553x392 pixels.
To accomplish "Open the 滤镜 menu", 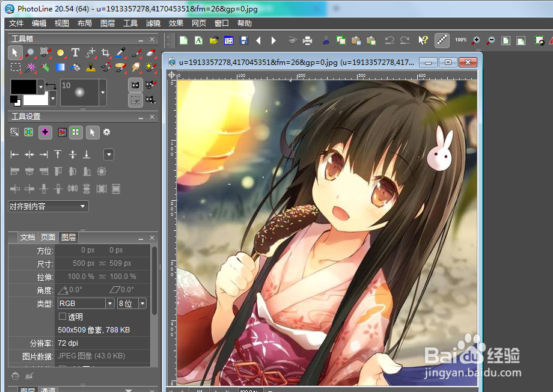I will pos(153,23).
